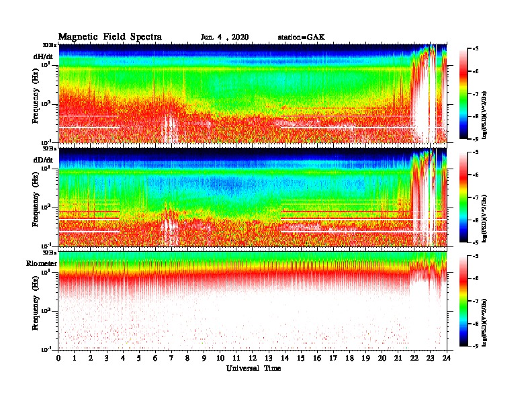
Task: Click hour tick label "18" on time axis
Action: tap(350, 358)
